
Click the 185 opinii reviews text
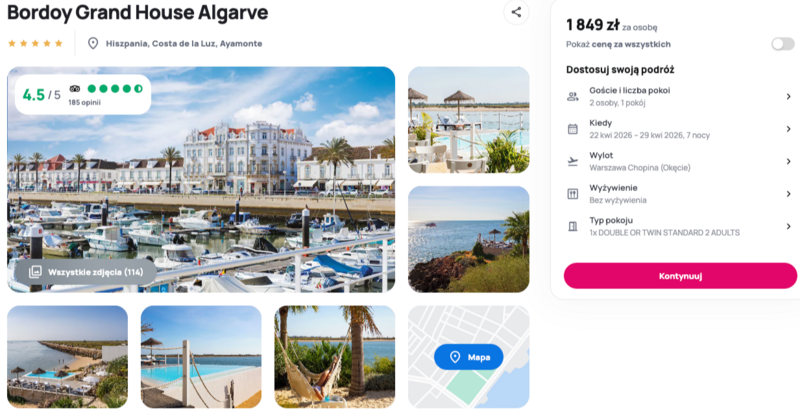click(x=85, y=103)
